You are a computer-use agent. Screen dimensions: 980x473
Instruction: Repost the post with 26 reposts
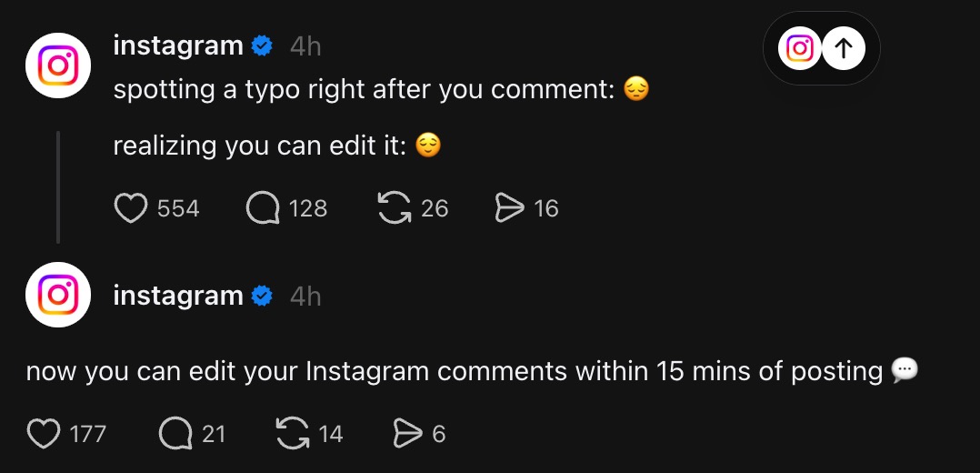click(x=394, y=208)
